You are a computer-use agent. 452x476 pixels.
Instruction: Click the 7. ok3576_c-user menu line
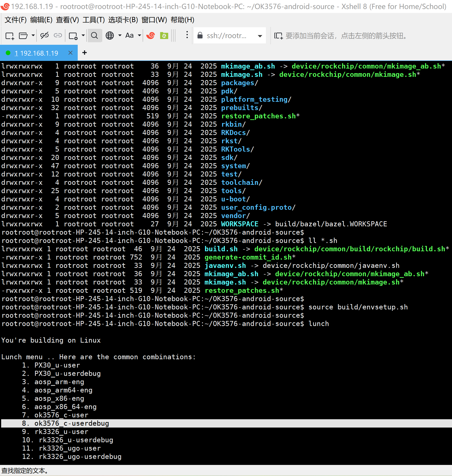(55, 415)
